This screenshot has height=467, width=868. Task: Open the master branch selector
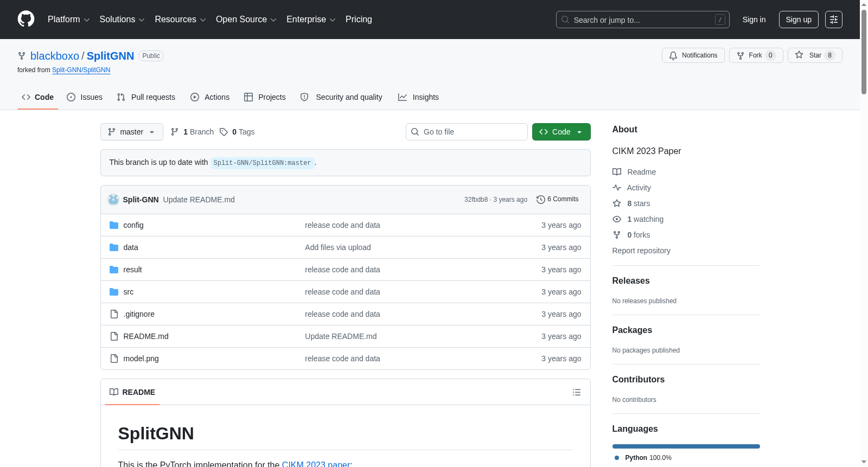[x=132, y=132]
